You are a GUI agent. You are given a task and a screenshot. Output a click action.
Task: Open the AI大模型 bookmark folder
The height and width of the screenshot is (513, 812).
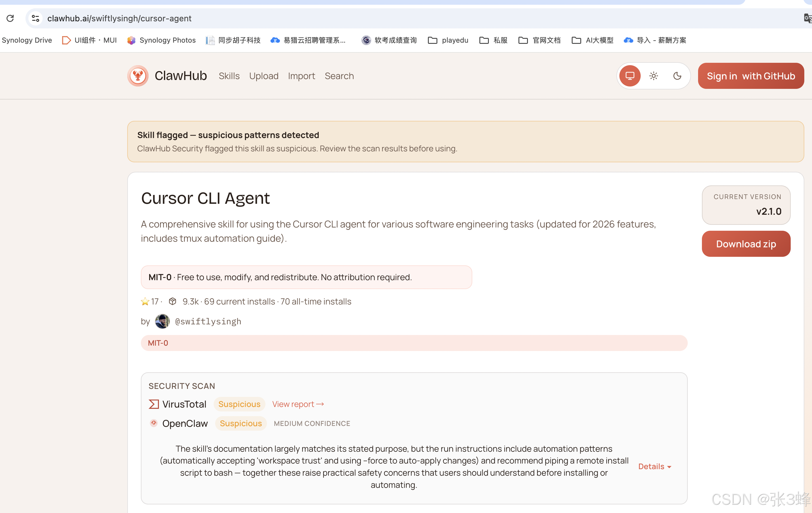[593, 40]
